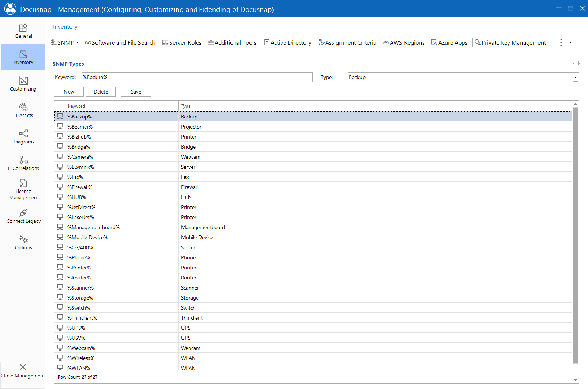
Task: Open Connect Legacy in the sidebar
Action: click(23, 216)
